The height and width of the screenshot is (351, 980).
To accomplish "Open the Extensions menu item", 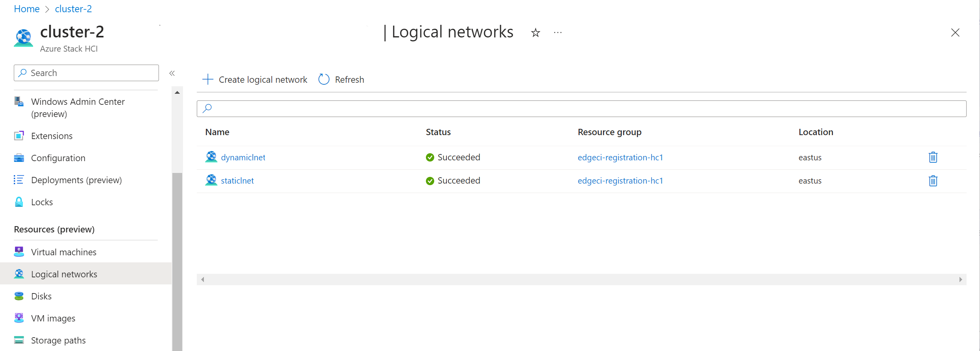I will pos(52,136).
